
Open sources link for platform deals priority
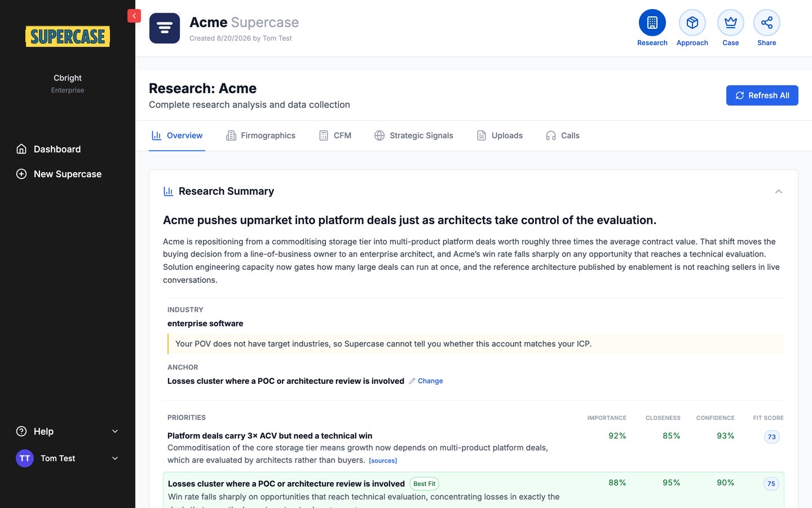pos(383,461)
